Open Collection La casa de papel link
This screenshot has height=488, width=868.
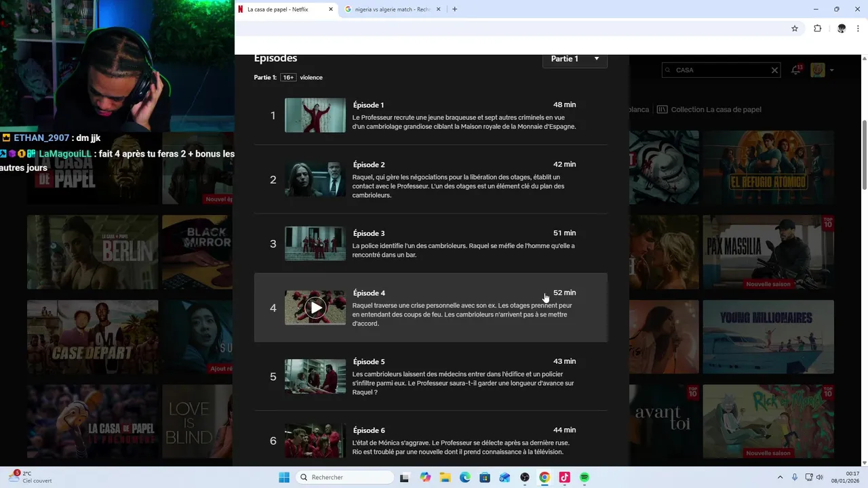(709, 109)
